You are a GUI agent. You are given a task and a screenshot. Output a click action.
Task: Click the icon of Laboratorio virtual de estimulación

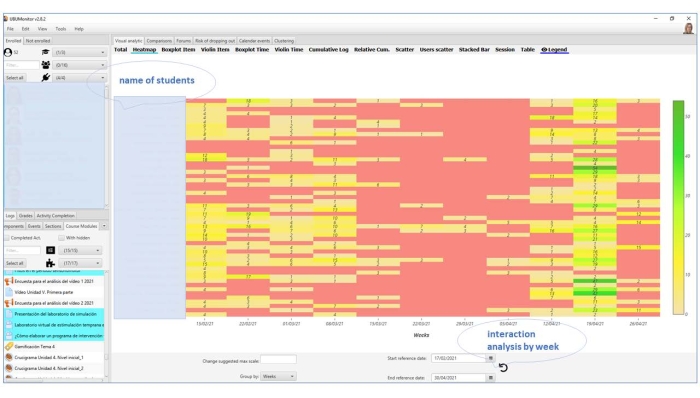(x=8, y=325)
